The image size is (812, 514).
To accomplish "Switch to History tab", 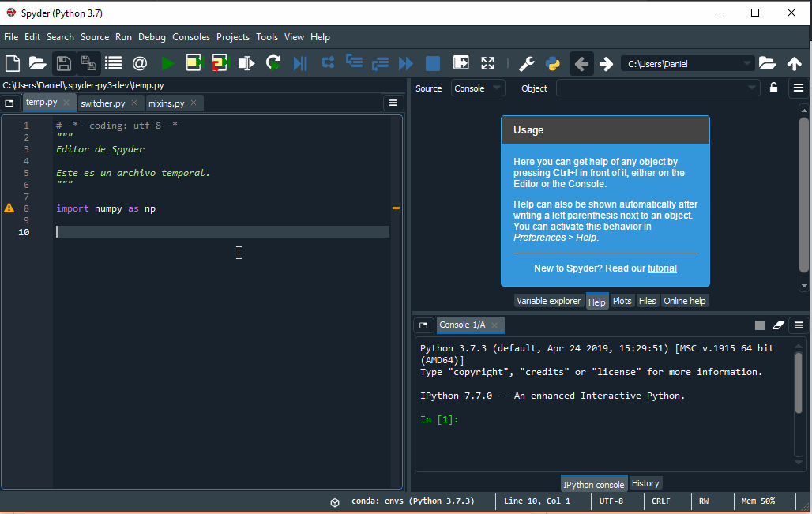I will click(x=645, y=483).
